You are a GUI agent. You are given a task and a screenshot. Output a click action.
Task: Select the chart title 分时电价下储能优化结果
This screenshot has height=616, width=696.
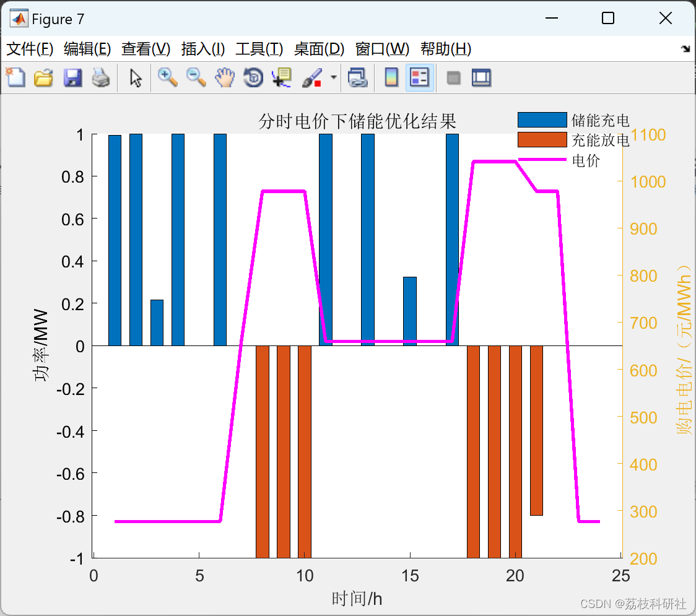(357, 121)
